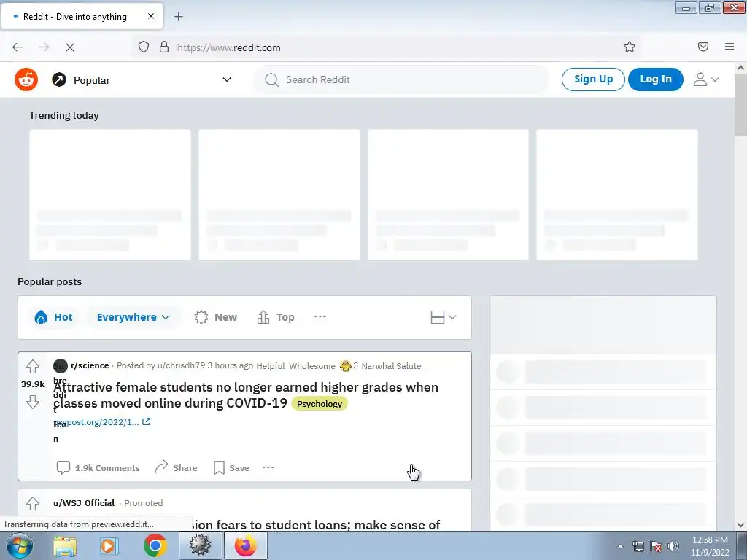
Task: Bookmark page with star icon
Action: [630, 47]
